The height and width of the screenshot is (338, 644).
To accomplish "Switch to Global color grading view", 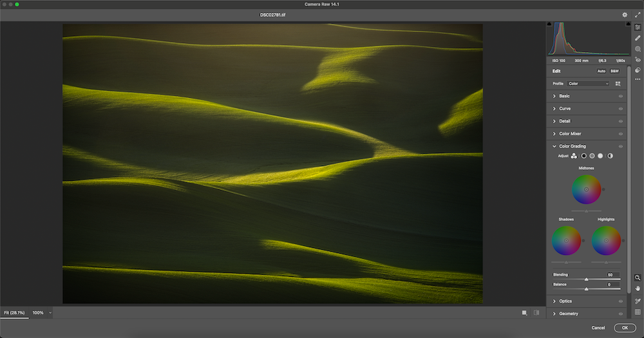I will [x=609, y=156].
